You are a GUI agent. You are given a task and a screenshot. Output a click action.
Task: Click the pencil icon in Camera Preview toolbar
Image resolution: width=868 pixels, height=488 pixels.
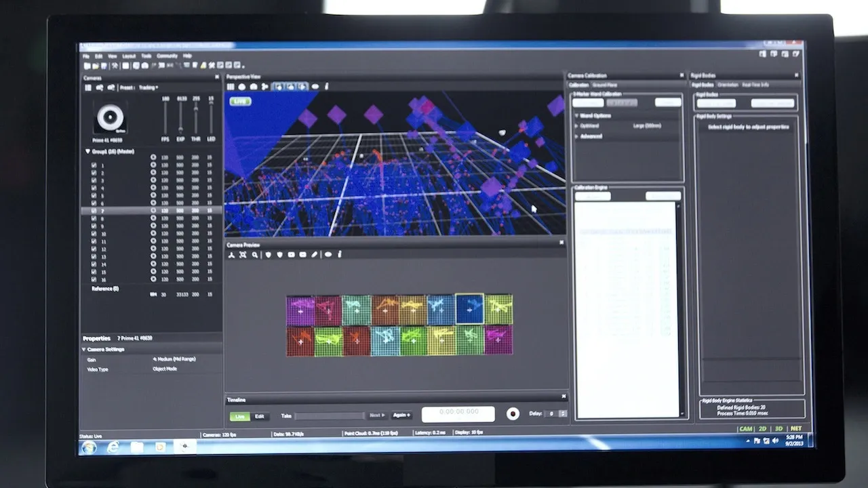315,255
